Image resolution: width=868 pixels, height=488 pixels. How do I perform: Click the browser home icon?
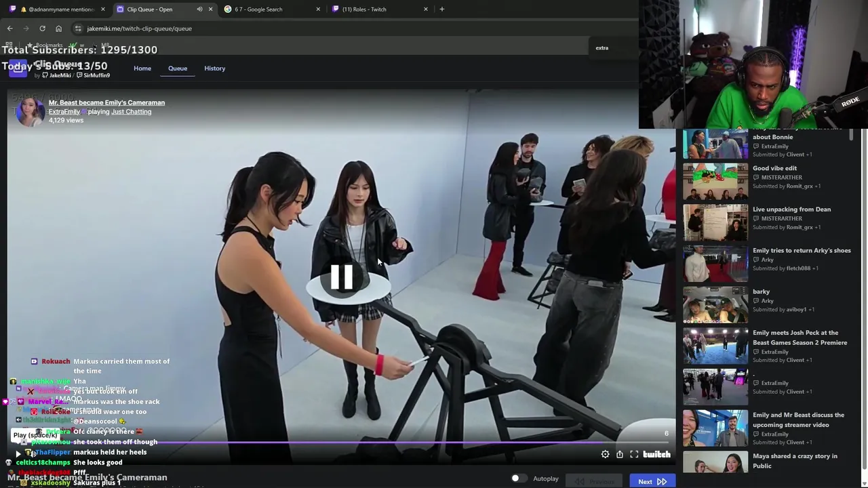coord(58,28)
